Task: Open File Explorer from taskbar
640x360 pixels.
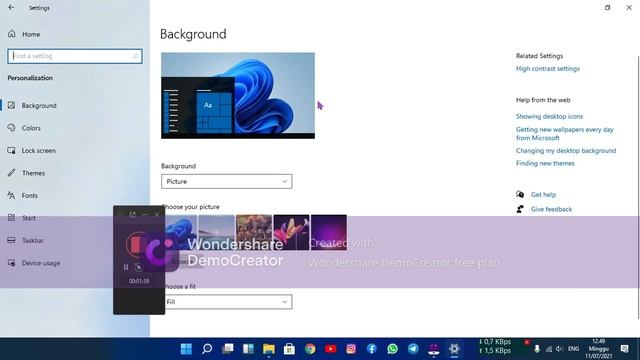Action: coord(269,349)
